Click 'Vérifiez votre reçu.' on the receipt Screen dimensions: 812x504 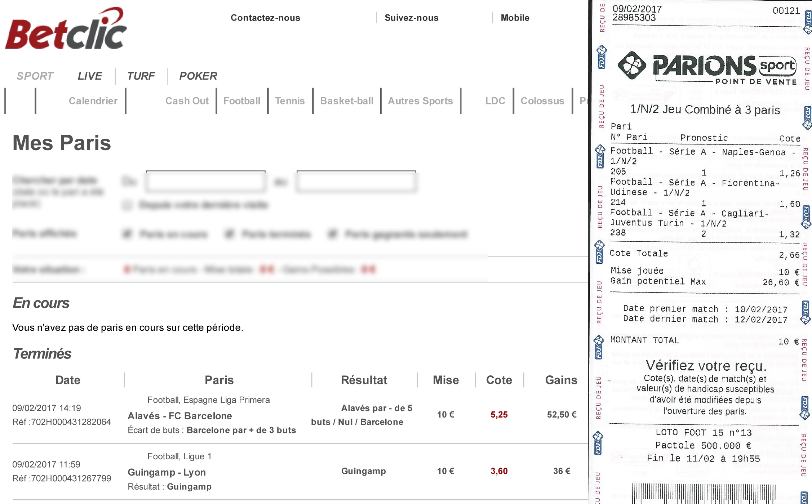706,366
